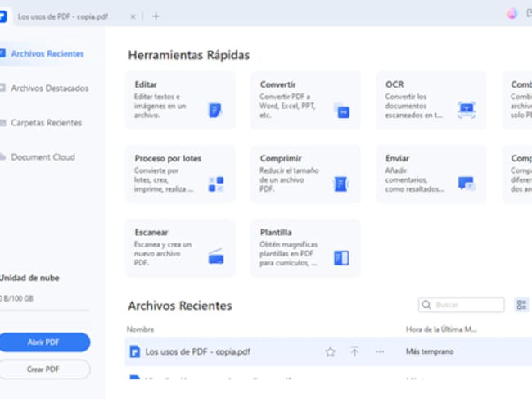The height and width of the screenshot is (399, 532).
Task: Select the OCR tool icon
Action: click(x=466, y=110)
